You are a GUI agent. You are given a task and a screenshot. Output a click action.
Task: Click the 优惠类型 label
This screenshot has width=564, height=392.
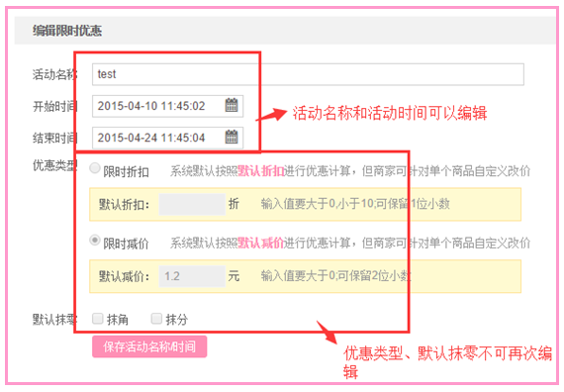55,165
